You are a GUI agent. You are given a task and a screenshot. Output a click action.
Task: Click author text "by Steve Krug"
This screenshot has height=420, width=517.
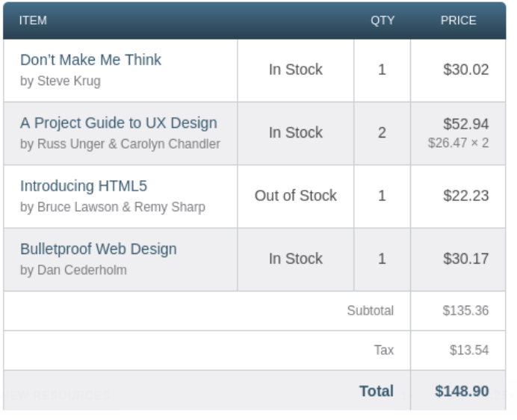pyautogui.click(x=60, y=81)
